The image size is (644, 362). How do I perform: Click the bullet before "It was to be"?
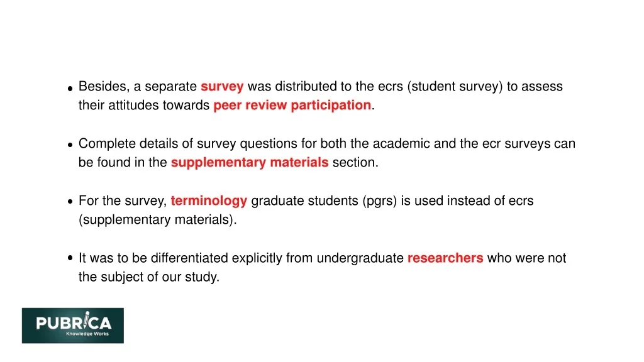[70, 258]
